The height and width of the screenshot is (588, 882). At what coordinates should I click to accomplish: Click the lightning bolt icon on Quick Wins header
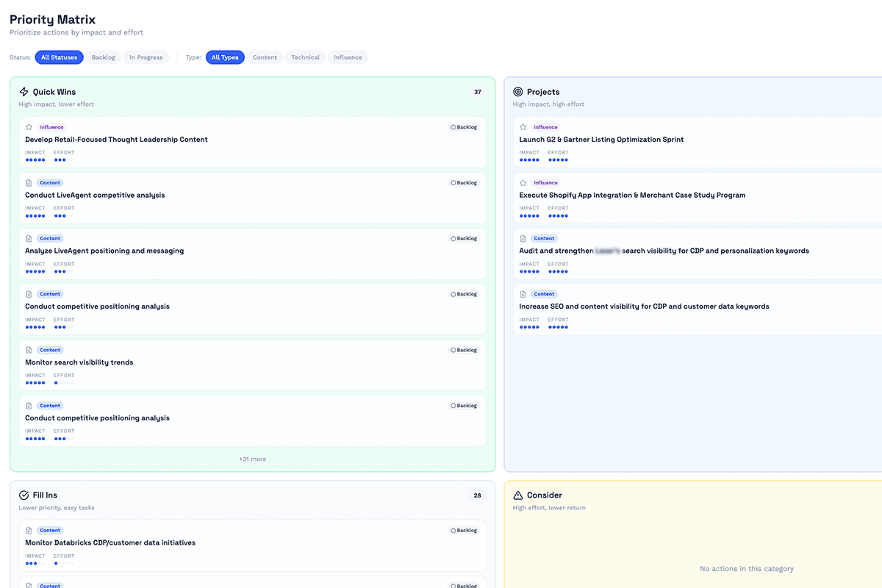pos(24,91)
